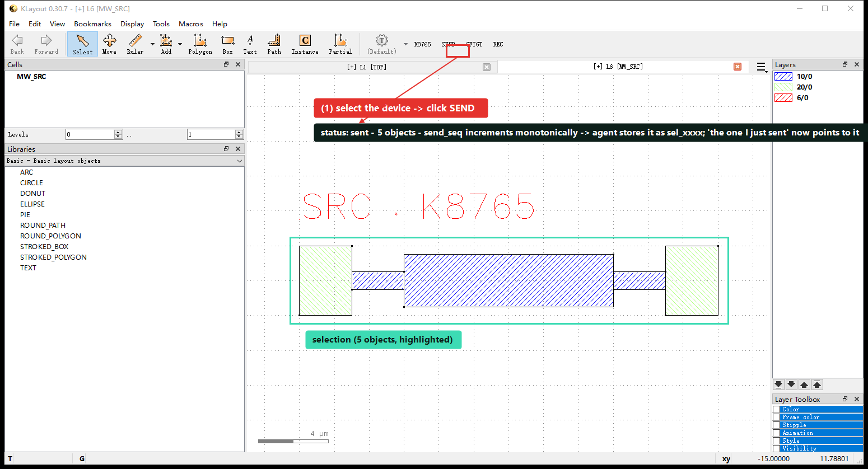
Task: Select the MW_SRC cell in Cells panel
Action: point(31,76)
